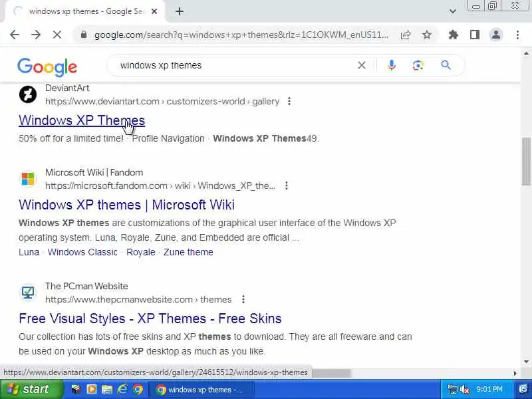Open the tab search chevron

point(452,11)
